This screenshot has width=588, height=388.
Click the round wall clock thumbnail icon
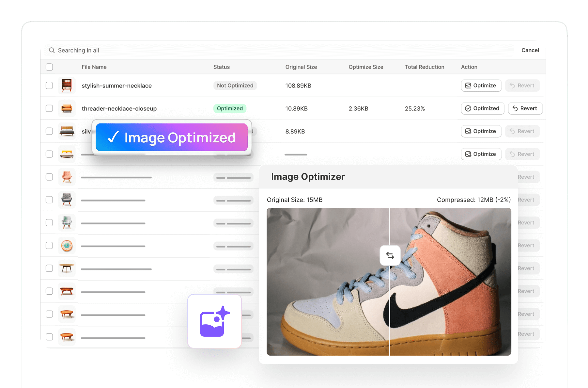[x=67, y=246]
